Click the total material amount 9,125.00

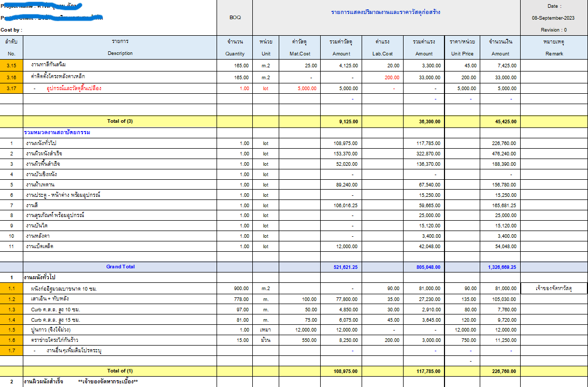pyautogui.click(x=349, y=122)
